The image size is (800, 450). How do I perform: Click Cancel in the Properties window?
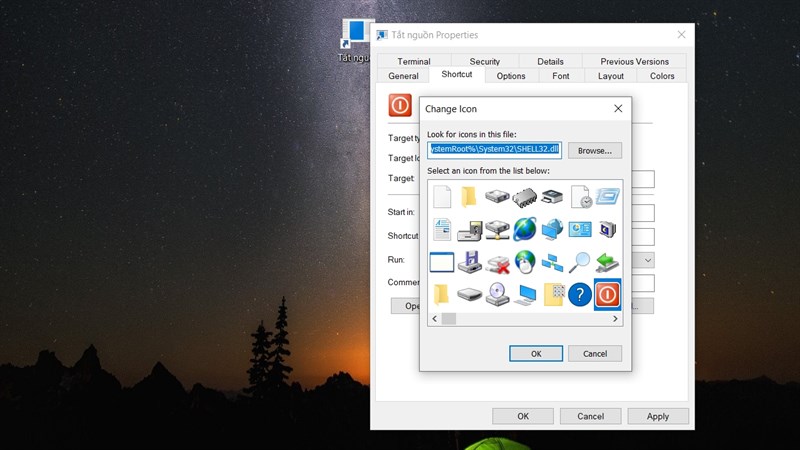(x=590, y=416)
